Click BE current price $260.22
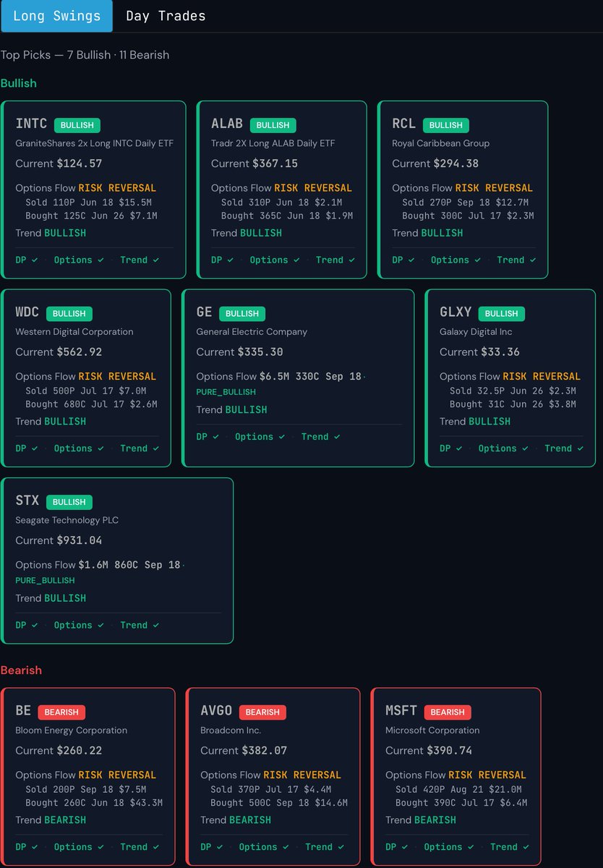This screenshot has height=868, width=603. tap(80, 751)
